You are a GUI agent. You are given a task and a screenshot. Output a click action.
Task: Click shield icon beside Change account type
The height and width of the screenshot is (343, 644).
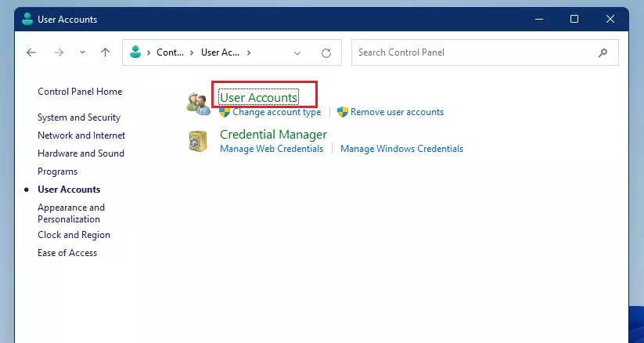(225, 112)
